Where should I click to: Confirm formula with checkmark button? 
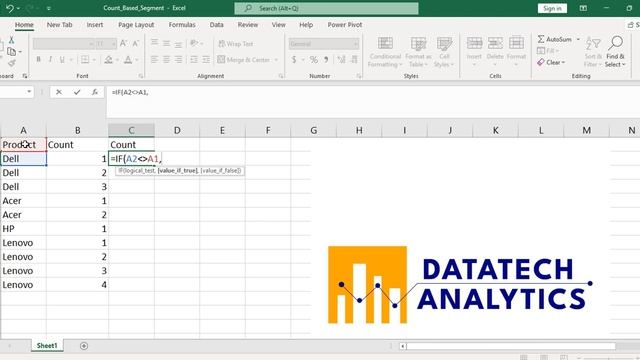coord(77,92)
